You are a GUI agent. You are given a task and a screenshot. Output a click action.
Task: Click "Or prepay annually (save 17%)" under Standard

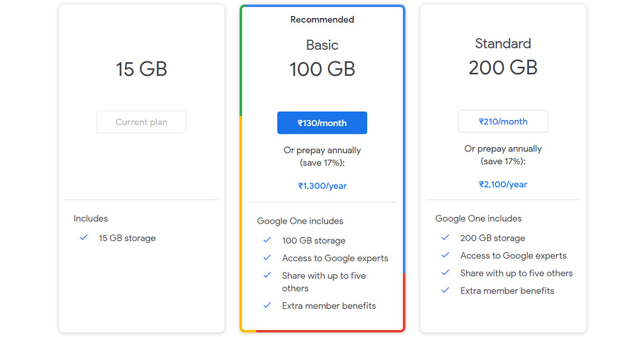click(503, 155)
